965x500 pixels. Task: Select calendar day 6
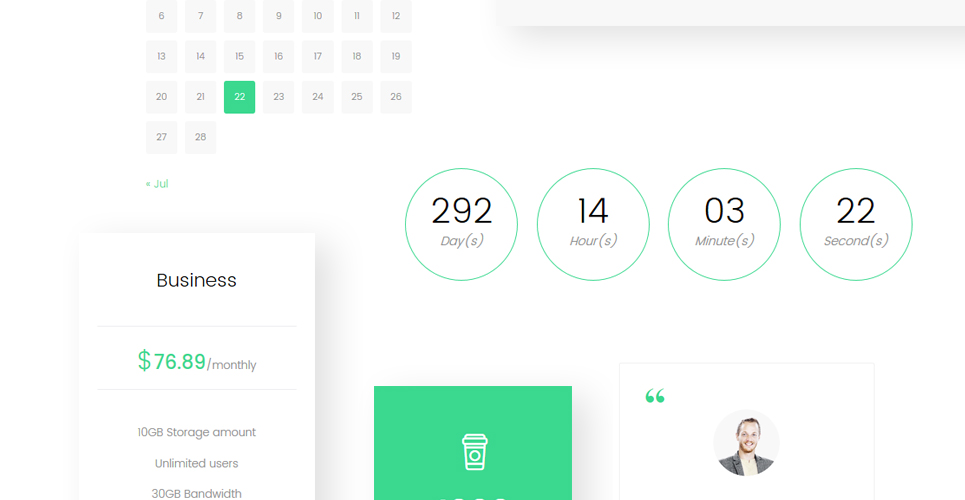click(161, 16)
